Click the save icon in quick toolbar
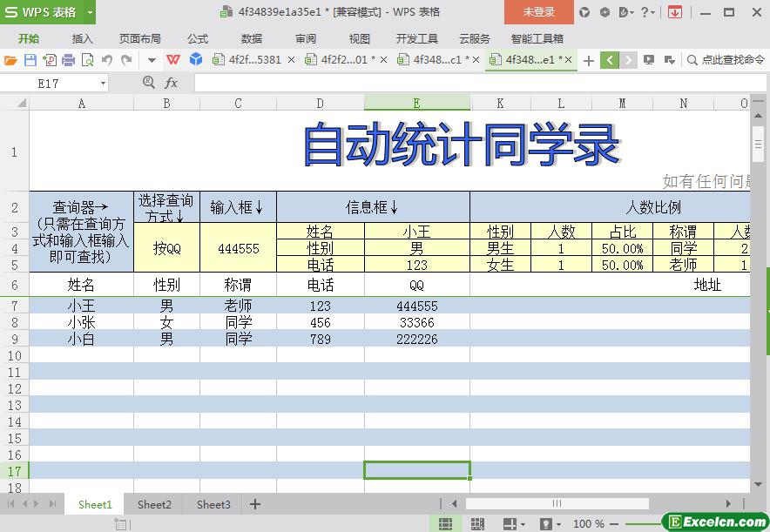770x532 pixels. coord(30,60)
